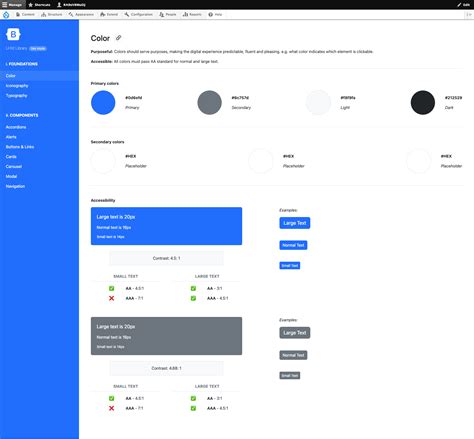Open the user account toolbar tab
The image size is (474, 439).
(71, 5)
